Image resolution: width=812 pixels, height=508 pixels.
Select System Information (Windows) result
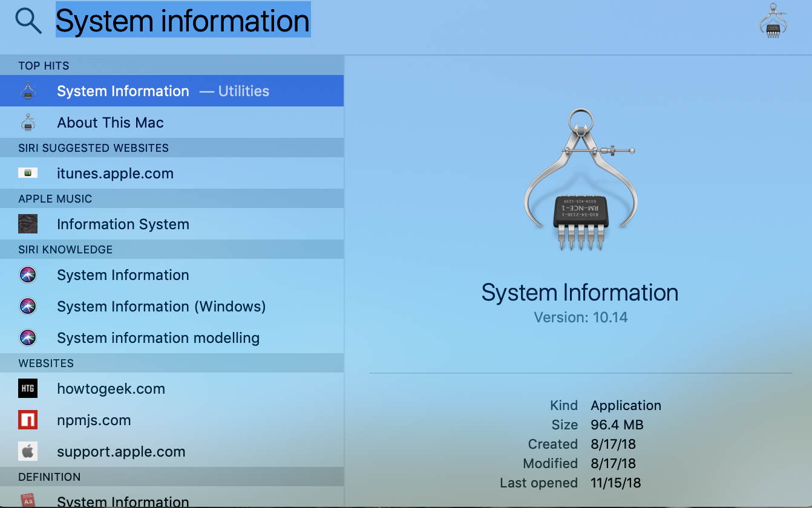tap(172, 306)
